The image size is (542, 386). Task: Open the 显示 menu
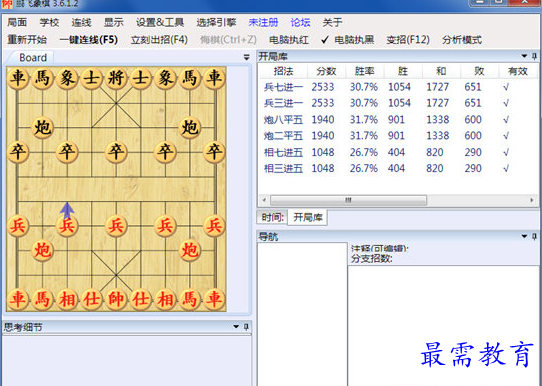(114, 22)
